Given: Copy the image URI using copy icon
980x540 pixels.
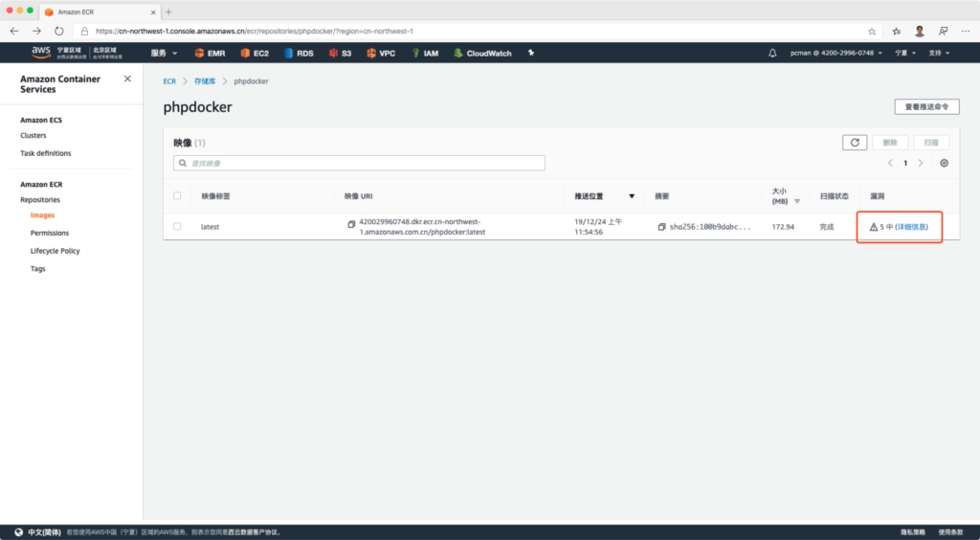Looking at the screenshot, I should pyautogui.click(x=351, y=224).
